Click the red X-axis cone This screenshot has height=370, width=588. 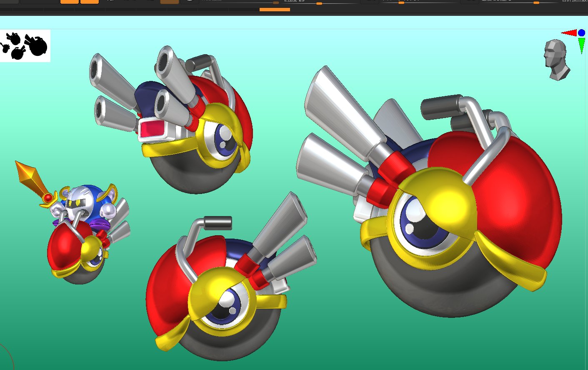pyautogui.click(x=569, y=33)
